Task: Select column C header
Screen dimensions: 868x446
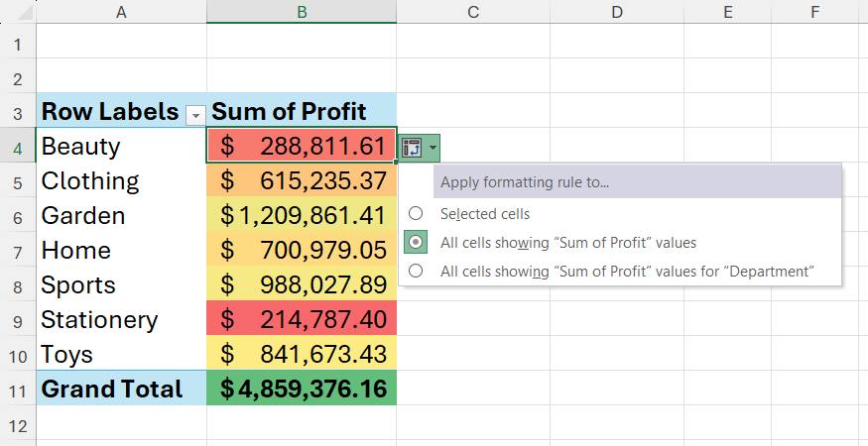Action: [473, 12]
